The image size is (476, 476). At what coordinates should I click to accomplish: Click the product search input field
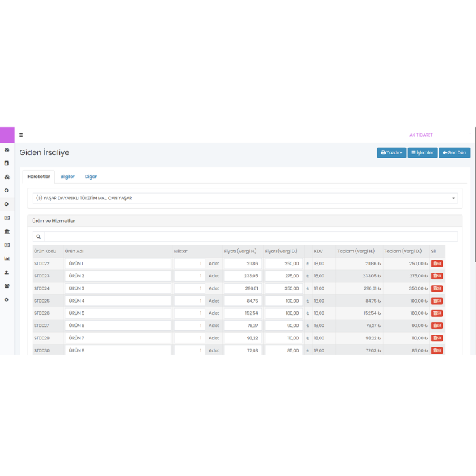(x=251, y=237)
